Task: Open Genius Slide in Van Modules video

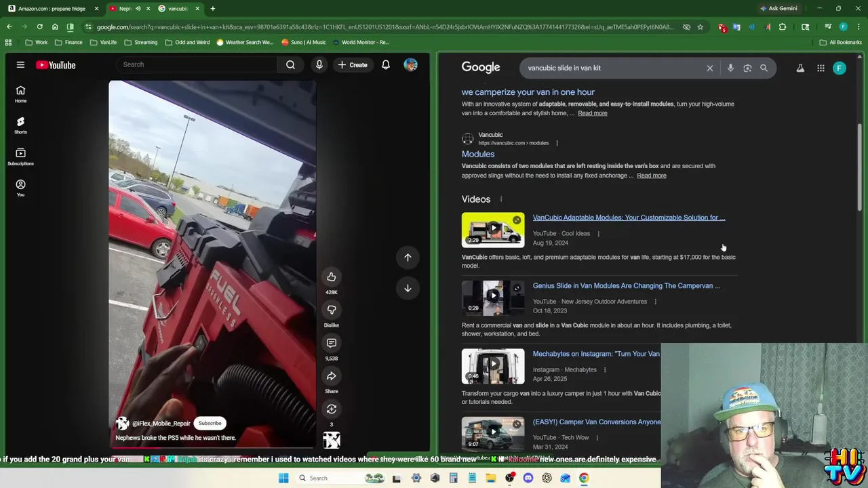Action: (x=627, y=286)
